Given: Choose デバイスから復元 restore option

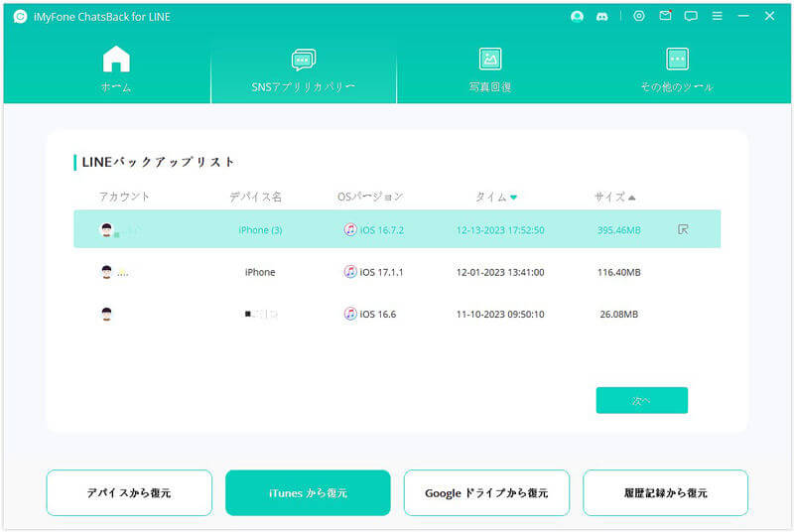Looking at the screenshot, I should point(129,492).
